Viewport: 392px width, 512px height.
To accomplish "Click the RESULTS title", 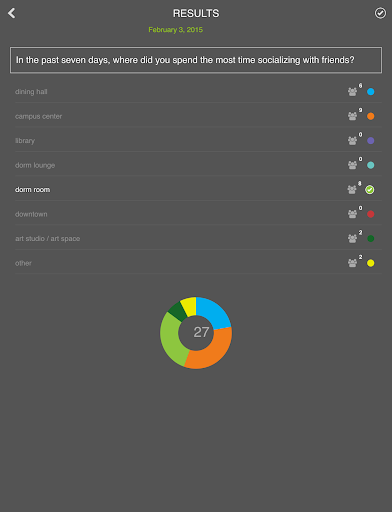I will coord(196,13).
